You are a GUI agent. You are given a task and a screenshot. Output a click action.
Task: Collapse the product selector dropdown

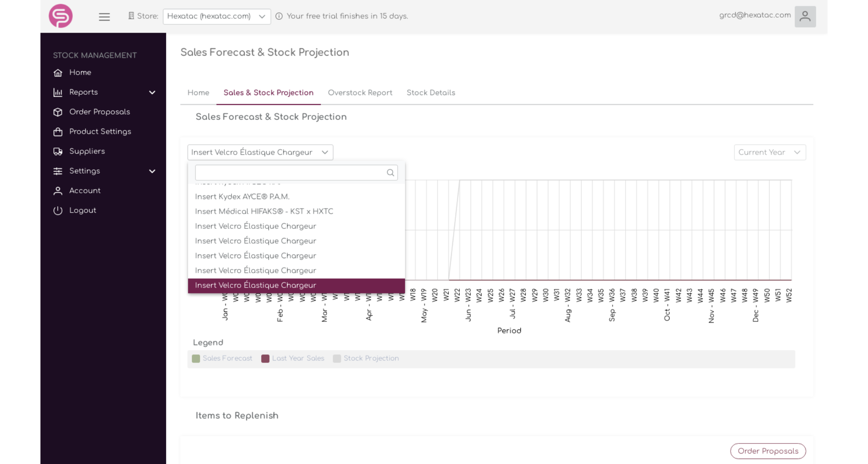coord(260,153)
